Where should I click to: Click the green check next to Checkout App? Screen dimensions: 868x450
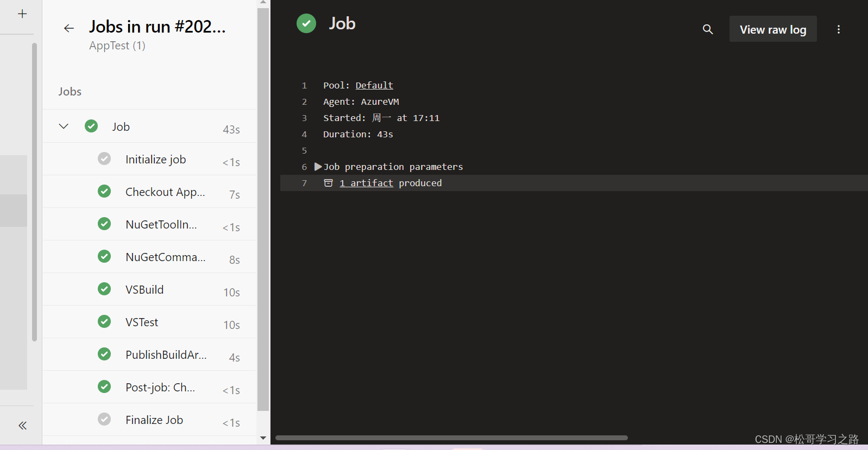pyautogui.click(x=104, y=191)
